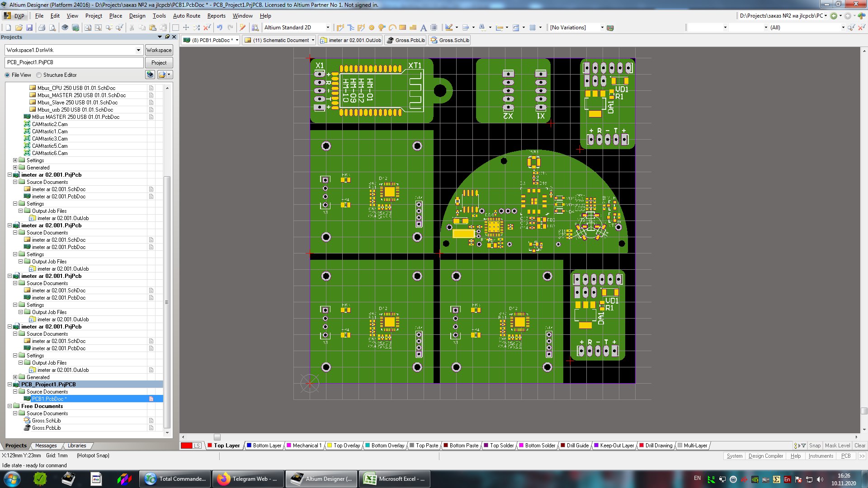Click the Mask Level button
Image resolution: width=868 pixels, height=488 pixels.
[x=837, y=446]
